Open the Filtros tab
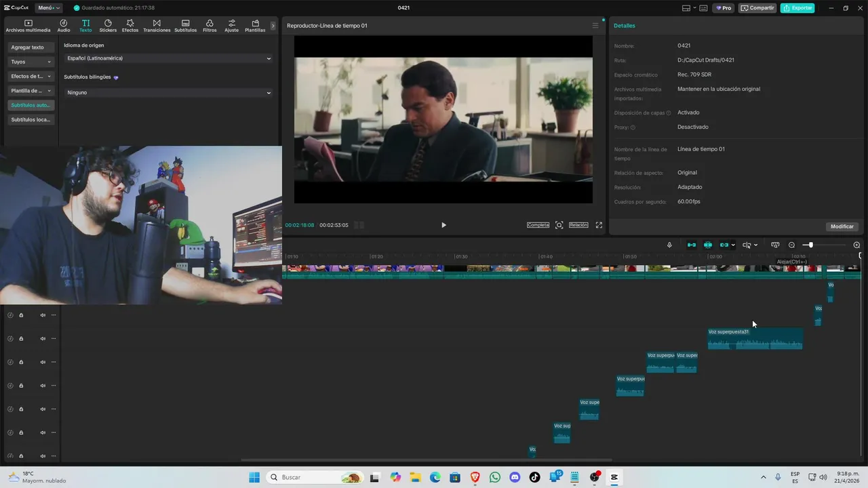Image resolution: width=868 pixels, height=488 pixels. pos(210,26)
